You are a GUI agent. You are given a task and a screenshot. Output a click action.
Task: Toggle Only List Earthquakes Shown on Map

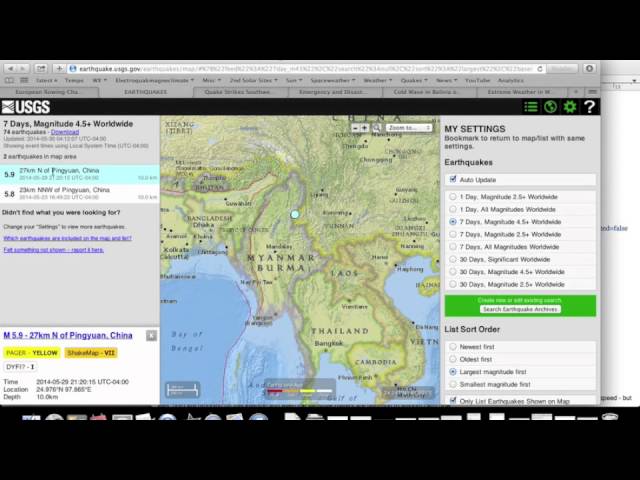coord(453,401)
